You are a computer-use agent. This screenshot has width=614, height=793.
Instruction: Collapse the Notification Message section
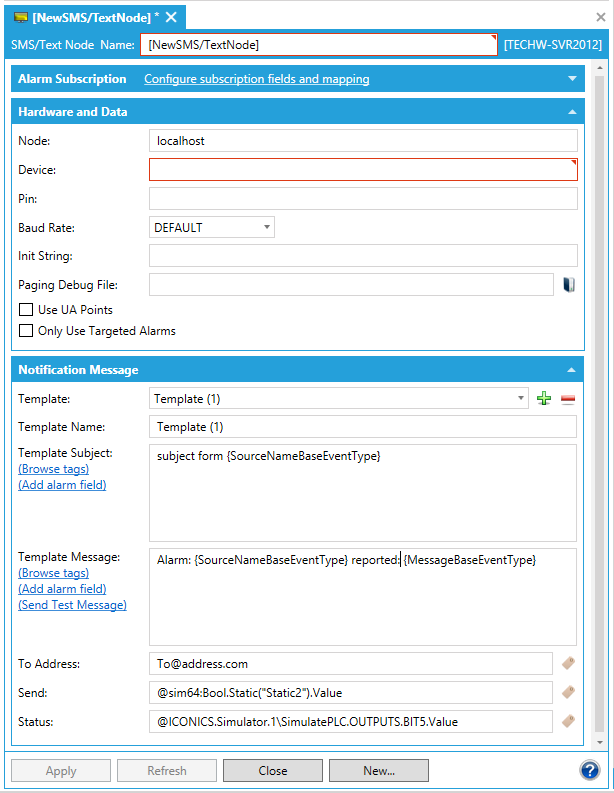tap(572, 371)
